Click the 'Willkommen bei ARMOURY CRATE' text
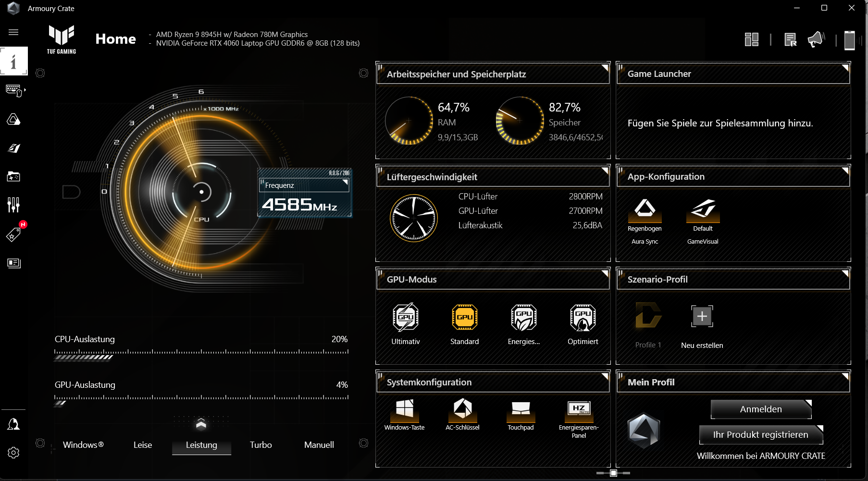The width and height of the screenshot is (868, 481). (x=761, y=456)
